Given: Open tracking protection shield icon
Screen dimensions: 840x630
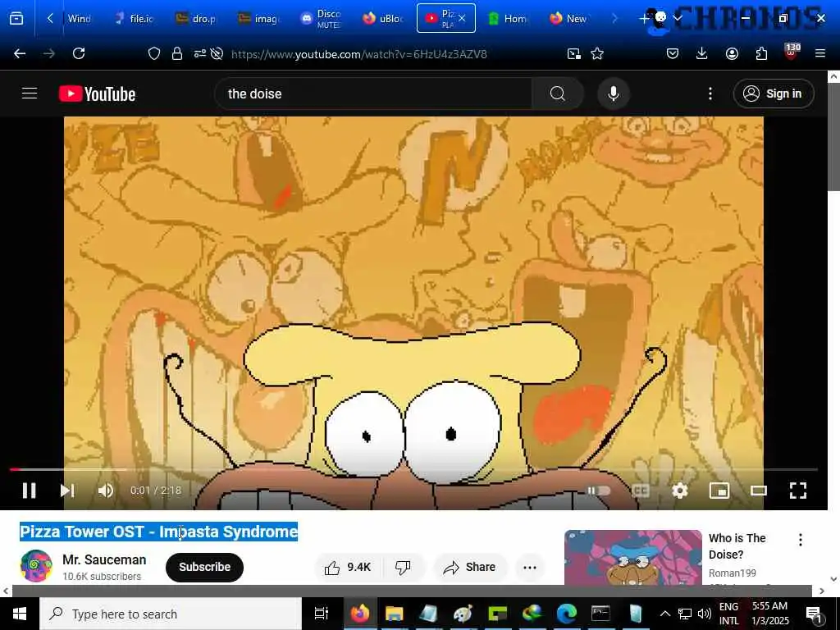Looking at the screenshot, I should tap(154, 53).
